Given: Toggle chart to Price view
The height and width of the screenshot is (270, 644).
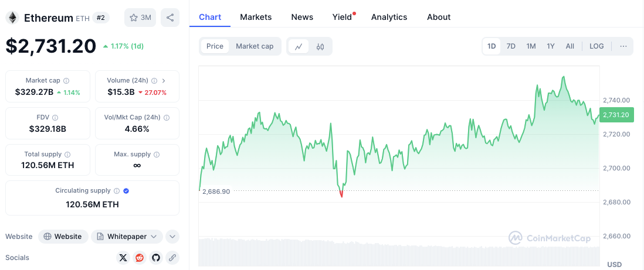Looking at the screenshot, I should coord(215,46).
